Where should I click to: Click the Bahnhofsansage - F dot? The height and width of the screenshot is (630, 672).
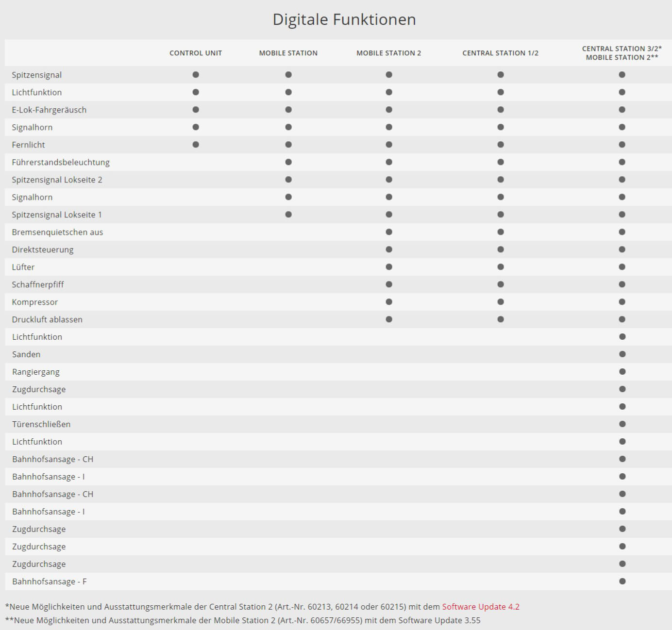click(622, 581)
